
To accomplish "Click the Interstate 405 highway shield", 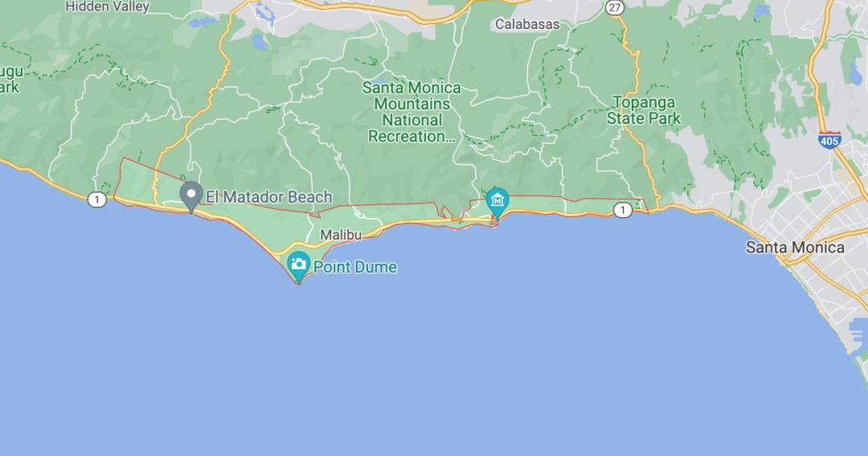I will (x=829, y=140).
